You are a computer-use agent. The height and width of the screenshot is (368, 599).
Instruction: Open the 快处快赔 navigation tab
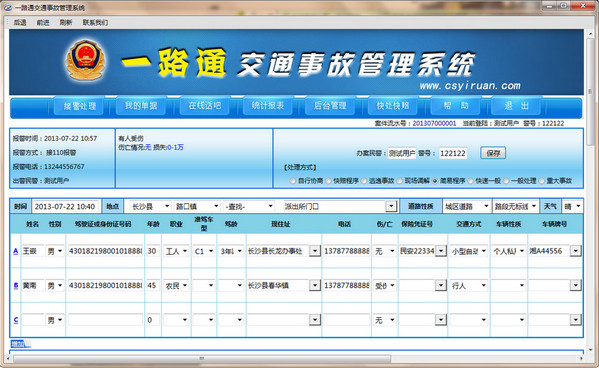pos(393,106)
